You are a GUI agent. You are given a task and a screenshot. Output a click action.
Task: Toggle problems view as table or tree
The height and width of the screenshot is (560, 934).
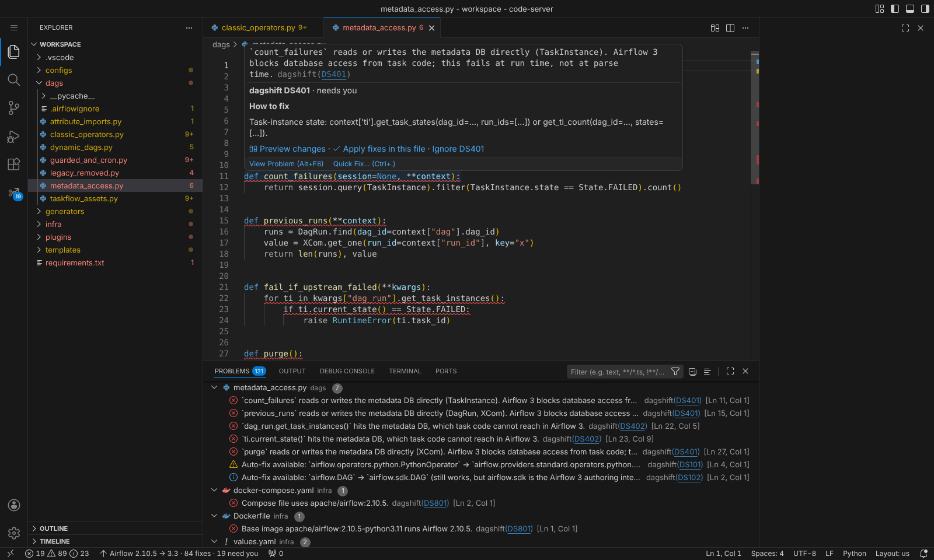pyautogui.click(x=708, y=372)
